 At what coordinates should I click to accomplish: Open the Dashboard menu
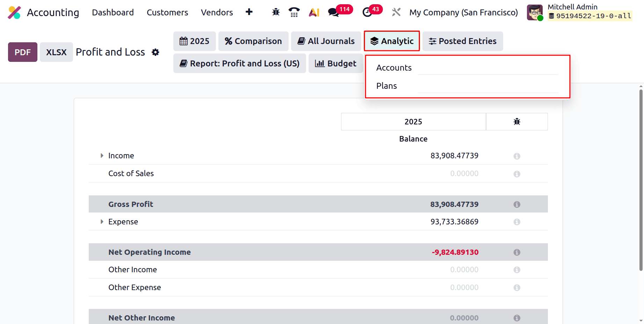pos(113,12)
